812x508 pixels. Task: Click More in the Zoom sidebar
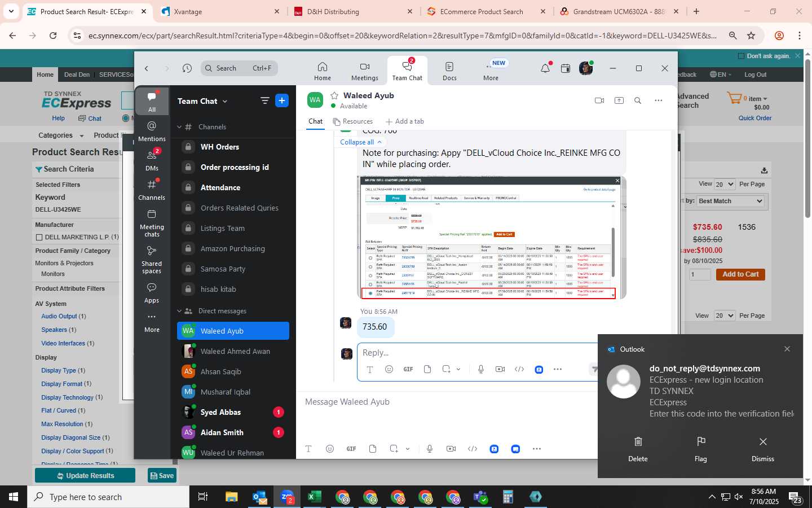tap(152, 322)
